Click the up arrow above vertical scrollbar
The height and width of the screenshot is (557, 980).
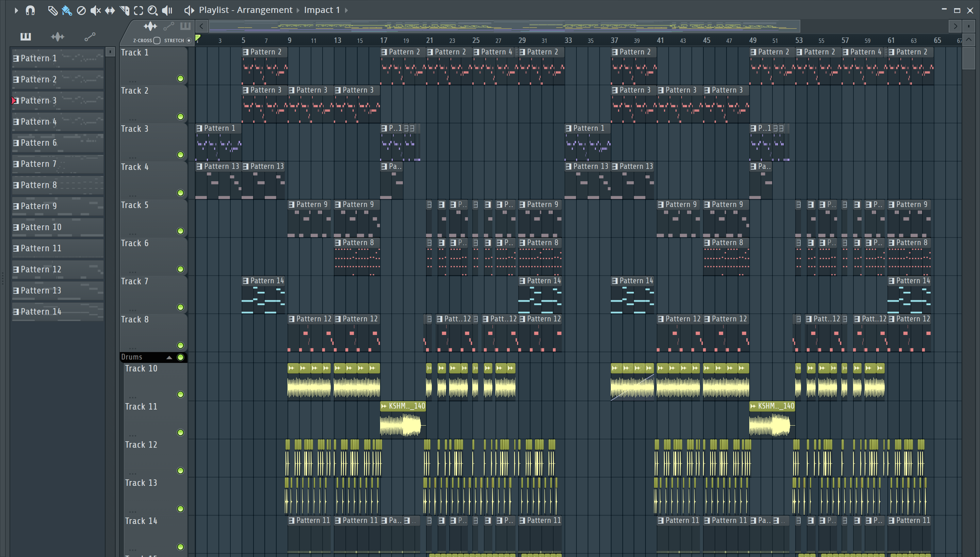pyautogui.click(x=968, y=40)
